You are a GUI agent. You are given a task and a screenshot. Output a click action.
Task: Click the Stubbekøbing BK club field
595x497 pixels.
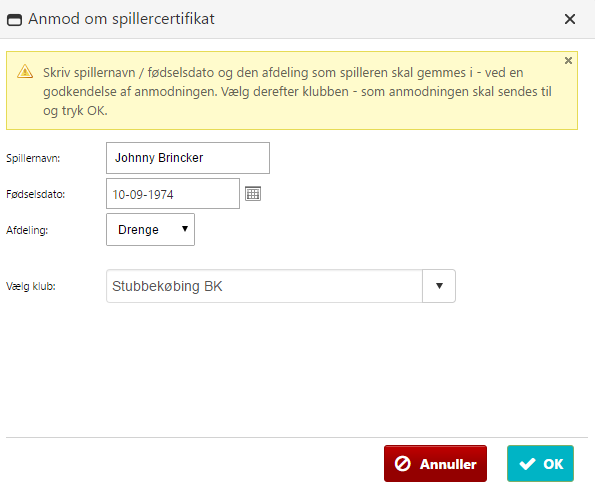(x=264, y=286)
